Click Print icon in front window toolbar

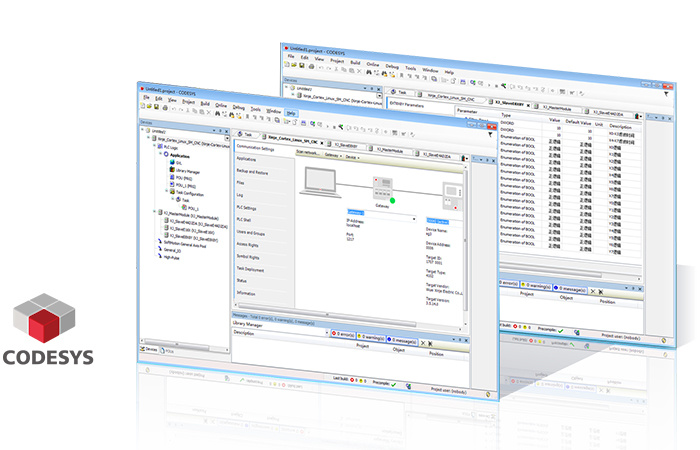point(165,108)
